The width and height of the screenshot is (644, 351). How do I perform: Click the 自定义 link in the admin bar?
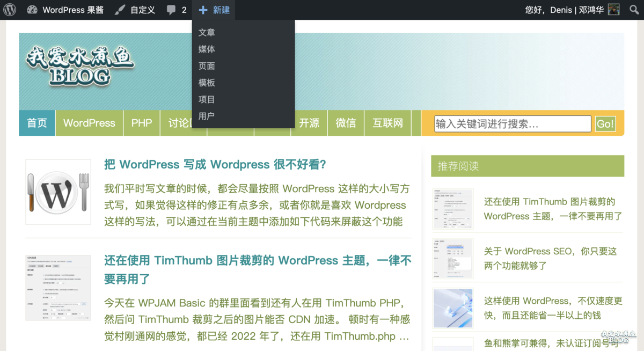[x=143, y=10]
